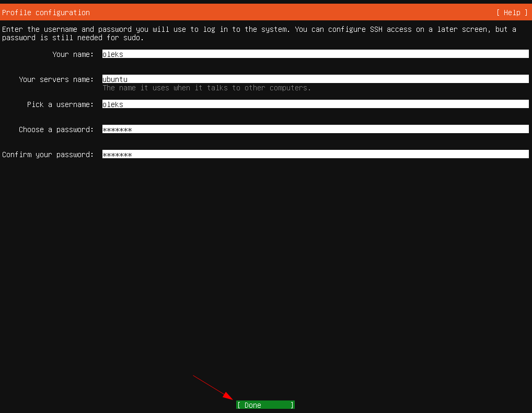This screenshot has height=413, width=532.
Task: Click the server name hint text
Action: point(206,88)
